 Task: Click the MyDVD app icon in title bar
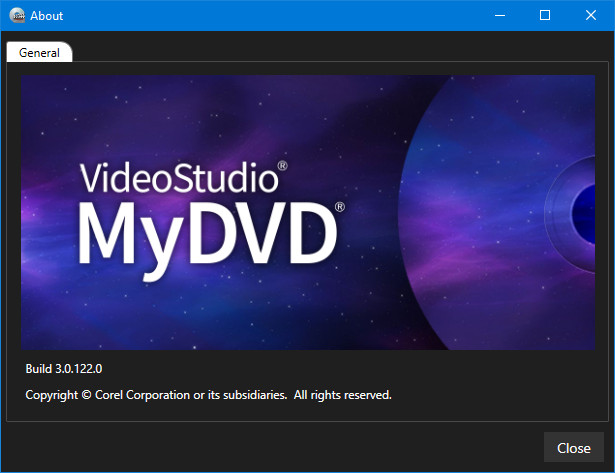pyautogui.click(x=16, y=15)
